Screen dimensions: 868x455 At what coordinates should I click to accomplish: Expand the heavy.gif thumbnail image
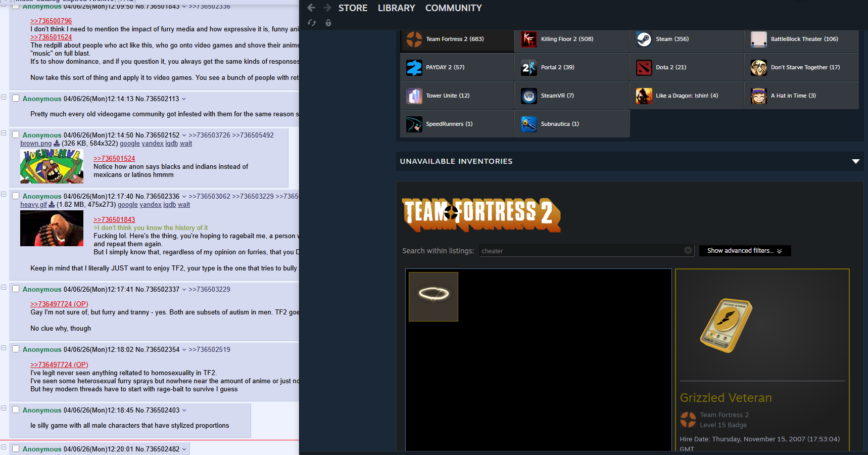point(52,229)
